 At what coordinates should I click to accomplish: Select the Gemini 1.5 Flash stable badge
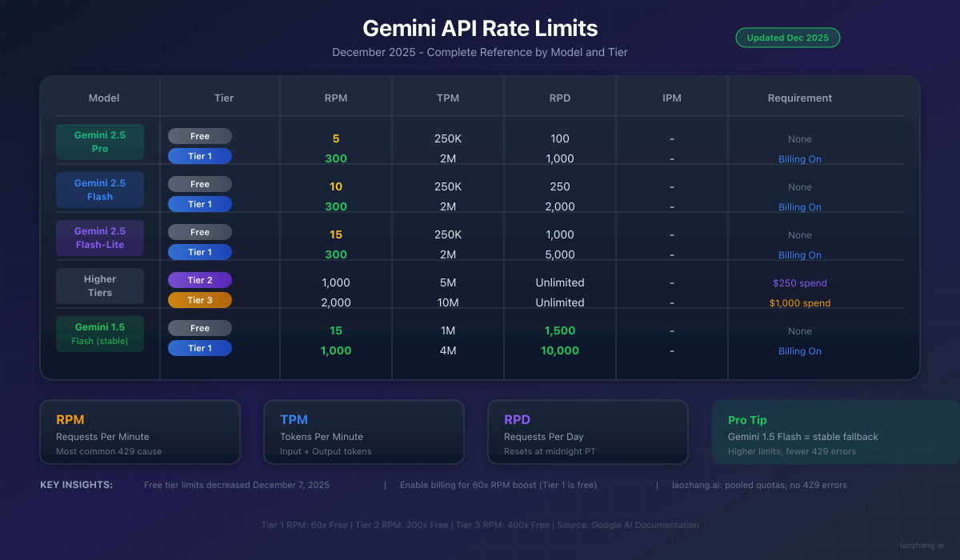point(99,334)
